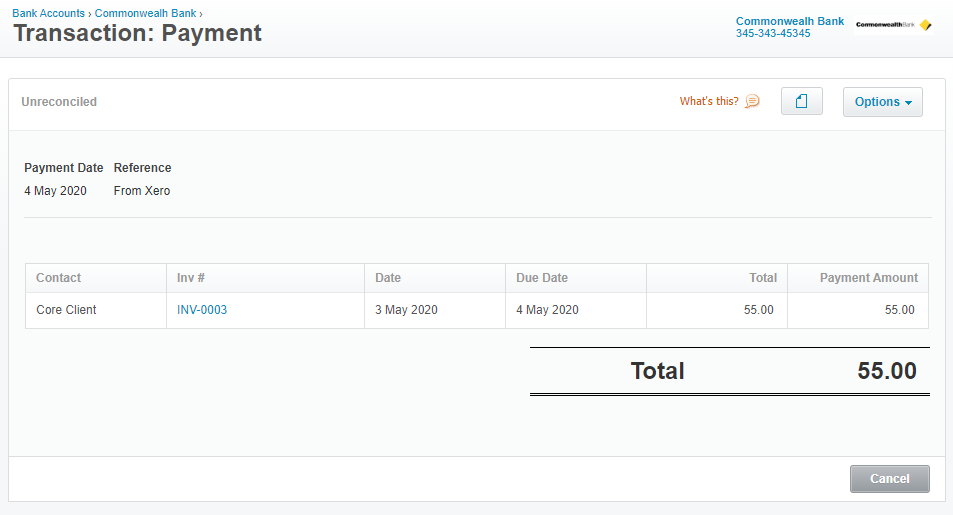This screenshot has width=953, height=515.
Task: Open the Bank Accounts breadcrumb link
Action: tap(49, 13)
